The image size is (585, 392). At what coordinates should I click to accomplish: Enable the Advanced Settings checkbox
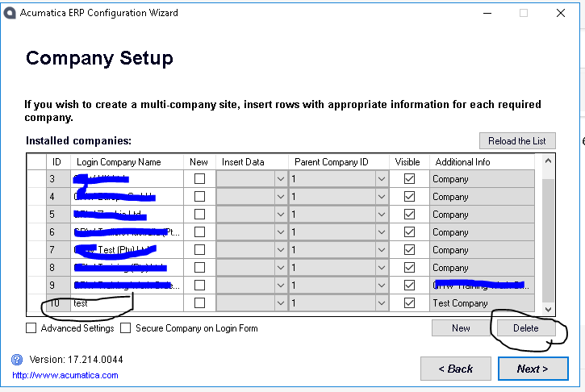tap(31, 328)
